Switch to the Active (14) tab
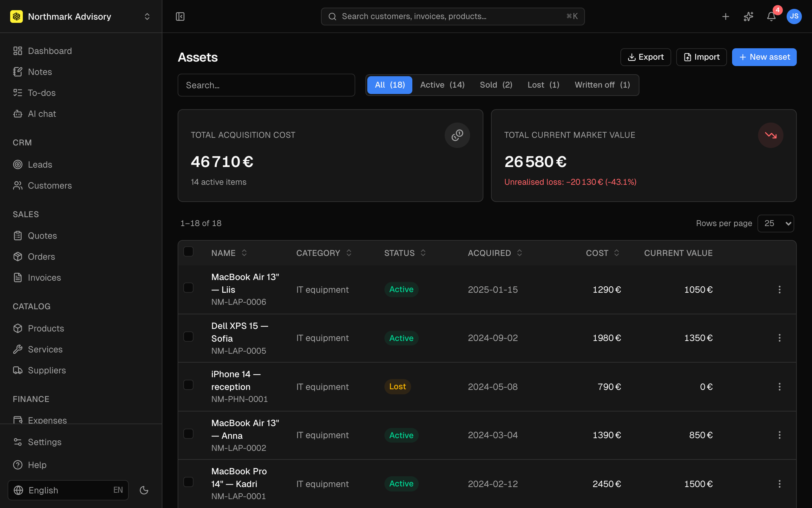812x508 pixels. click(x=442, y=85)
